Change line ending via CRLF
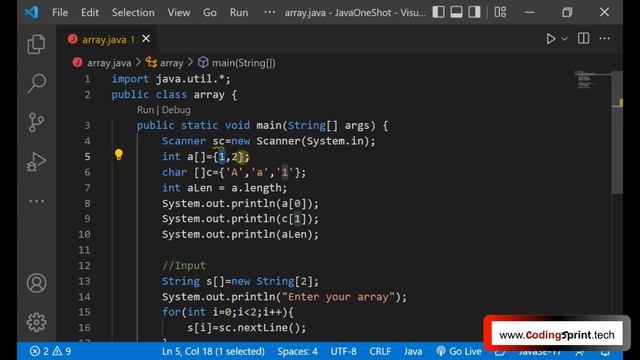The image size is (640, 360). point(380,351)
